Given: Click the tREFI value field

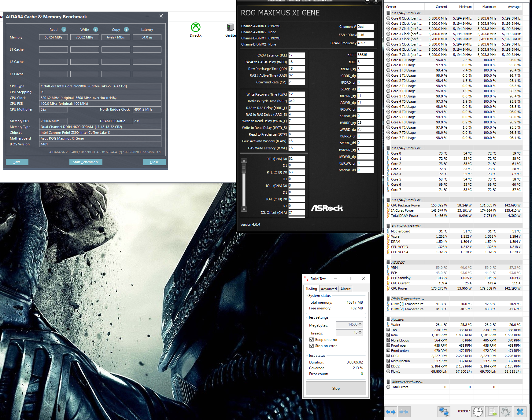Looking at the screenshot, I should [x=365, y=55].
